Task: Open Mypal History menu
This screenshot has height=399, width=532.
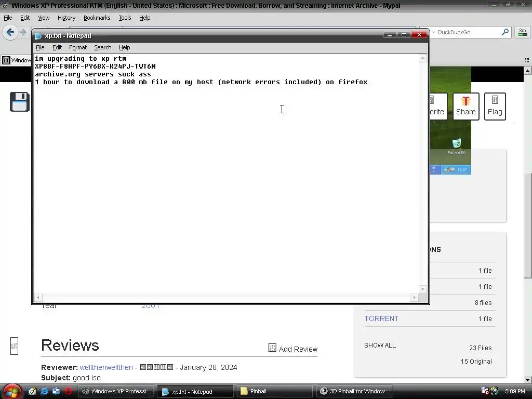Action: pos(66,18)
